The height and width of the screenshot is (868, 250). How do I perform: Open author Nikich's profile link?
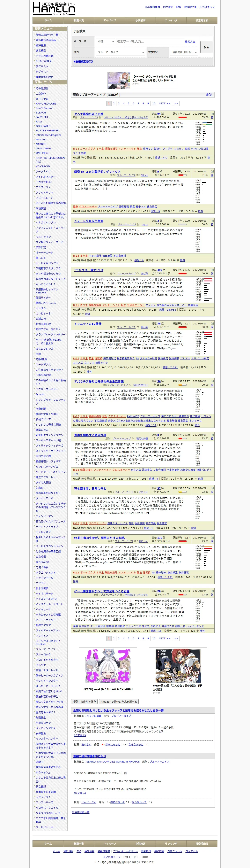click(144, 175)
